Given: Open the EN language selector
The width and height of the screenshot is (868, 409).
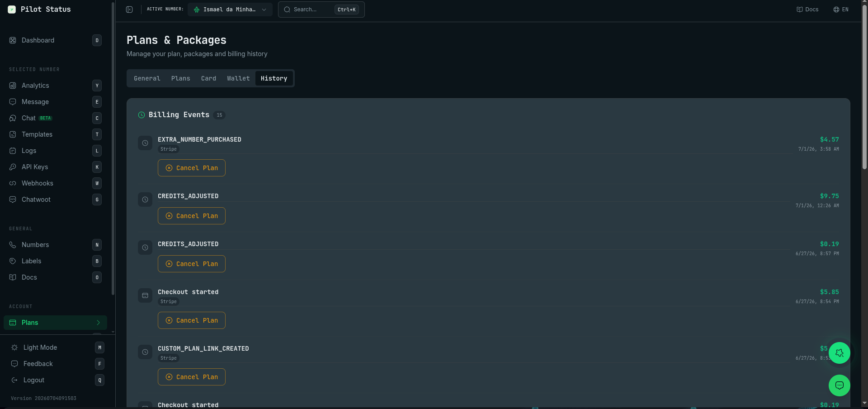Looking at the screenshot, I should (x=841, y=10).
